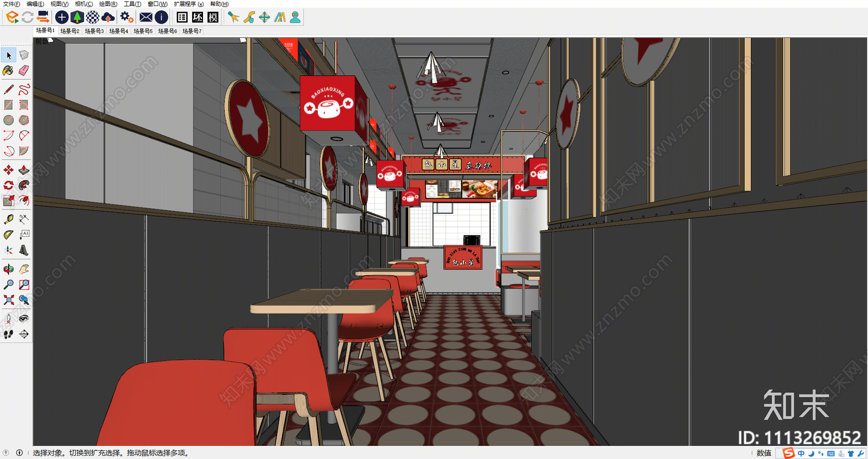
Task: Click the dark circle plus icon
Action: pyautogui.click(x=62, y=17)
